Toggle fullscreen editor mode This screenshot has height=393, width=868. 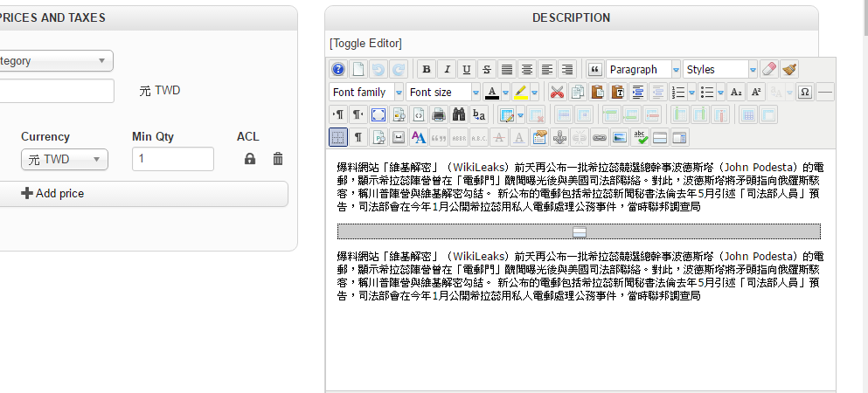point(378,114)
